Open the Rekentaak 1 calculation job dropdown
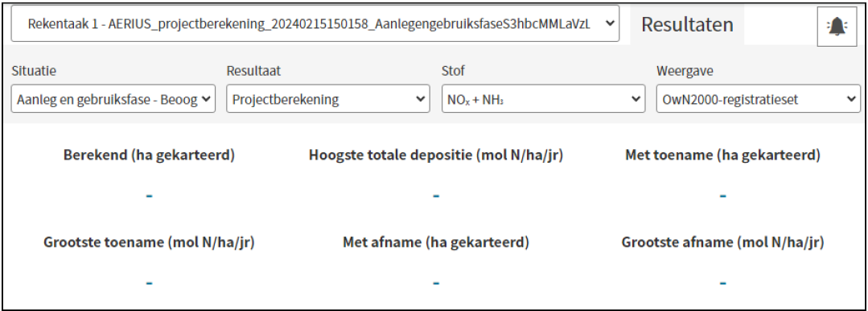 point(315,23)
